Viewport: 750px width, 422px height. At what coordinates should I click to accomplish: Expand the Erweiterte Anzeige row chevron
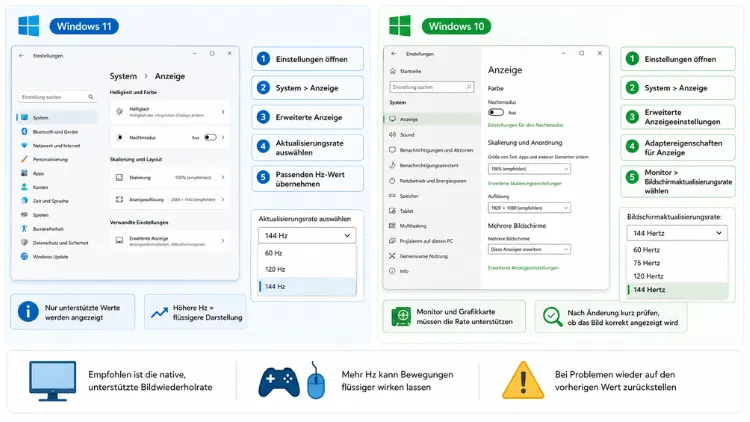[223, 241]
